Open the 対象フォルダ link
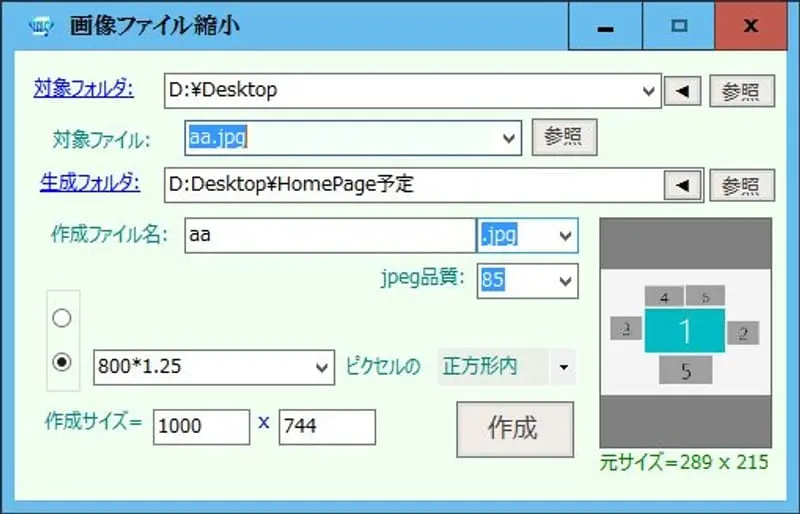The height and width of the screenshot is (514, 800). tap(84, 89)
